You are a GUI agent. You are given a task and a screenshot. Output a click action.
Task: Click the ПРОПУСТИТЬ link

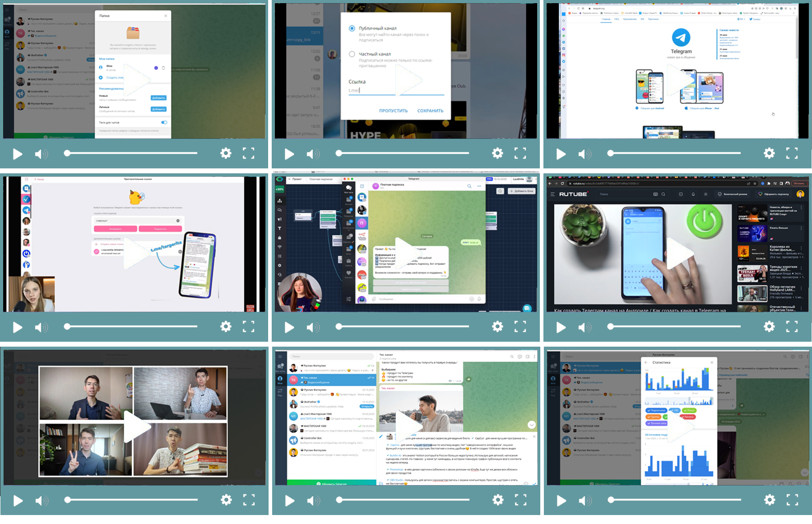tap(393, 111)
